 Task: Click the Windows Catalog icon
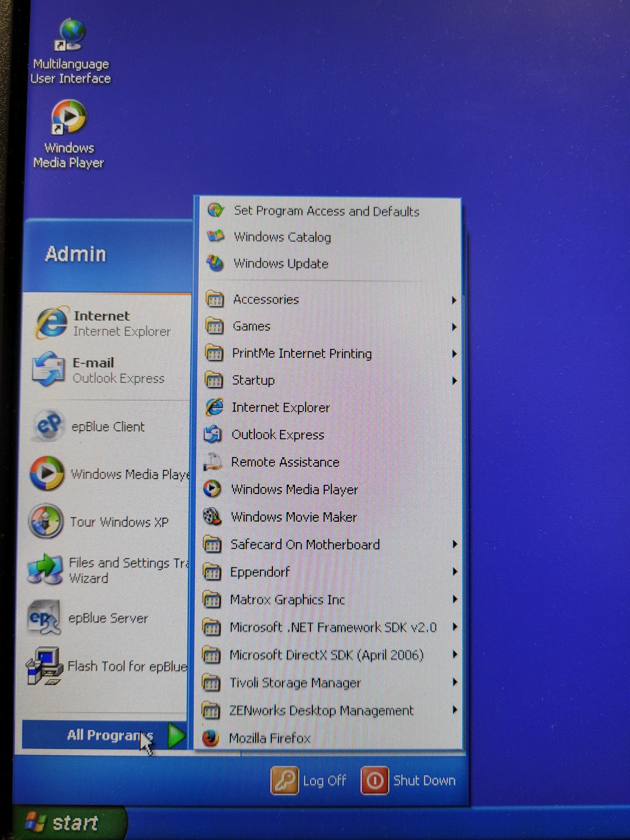click(215, 236)
